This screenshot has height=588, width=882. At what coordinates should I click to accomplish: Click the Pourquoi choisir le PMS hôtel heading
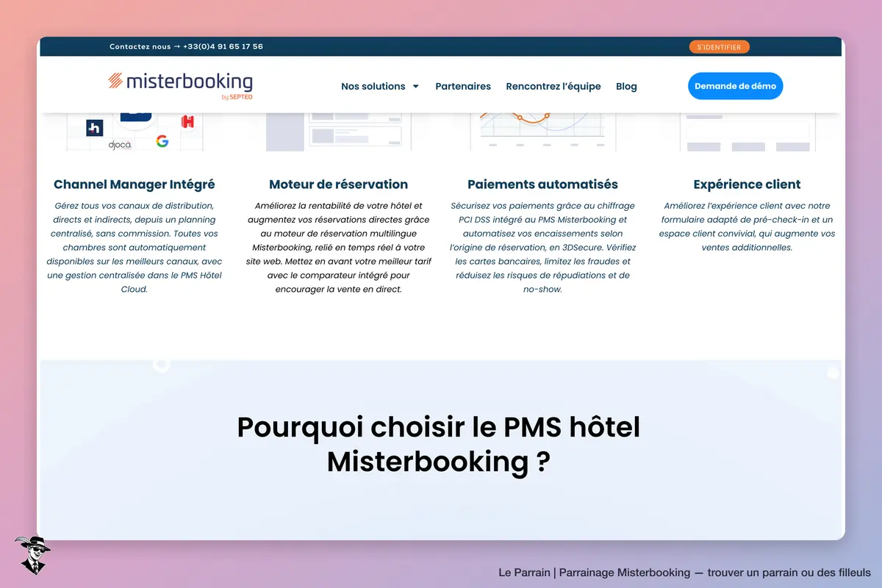(x=439, y=445)
